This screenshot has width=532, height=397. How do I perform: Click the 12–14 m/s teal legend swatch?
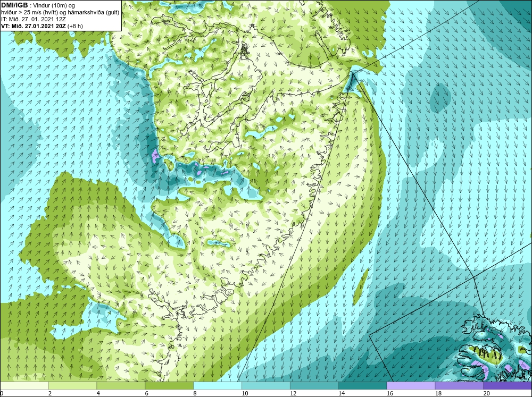(x=314, y=385)
